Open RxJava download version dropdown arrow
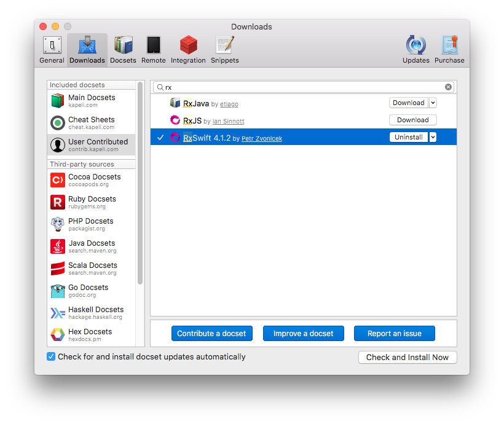504x424 pixels. 433,103
